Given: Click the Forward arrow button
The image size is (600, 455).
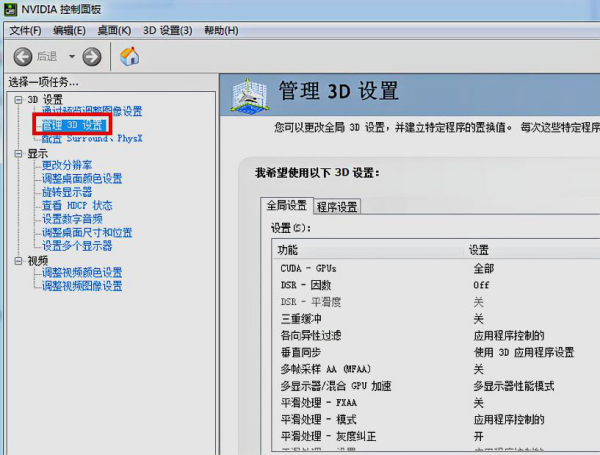Looking at the screenshot, I should tap(92, 57).
